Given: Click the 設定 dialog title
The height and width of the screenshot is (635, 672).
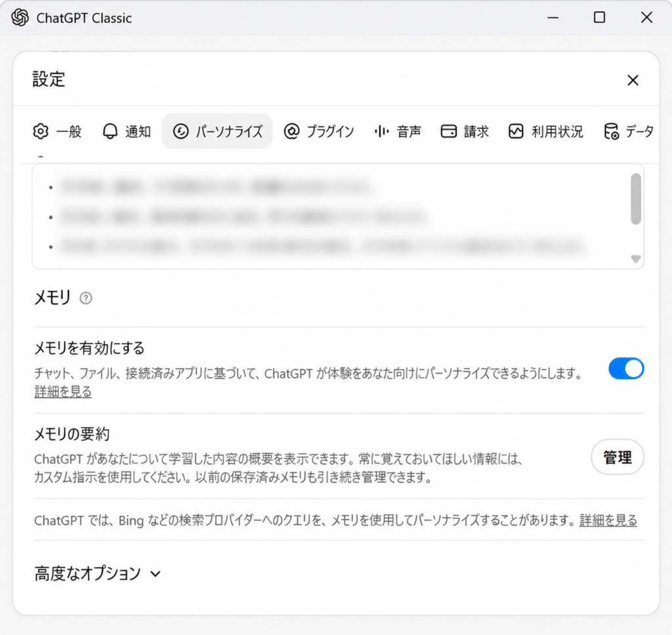Looking at the screenshot, I should [x=49, y=79].
